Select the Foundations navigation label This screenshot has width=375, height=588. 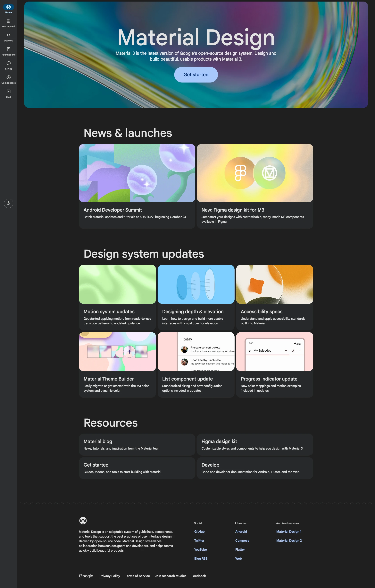9,55
